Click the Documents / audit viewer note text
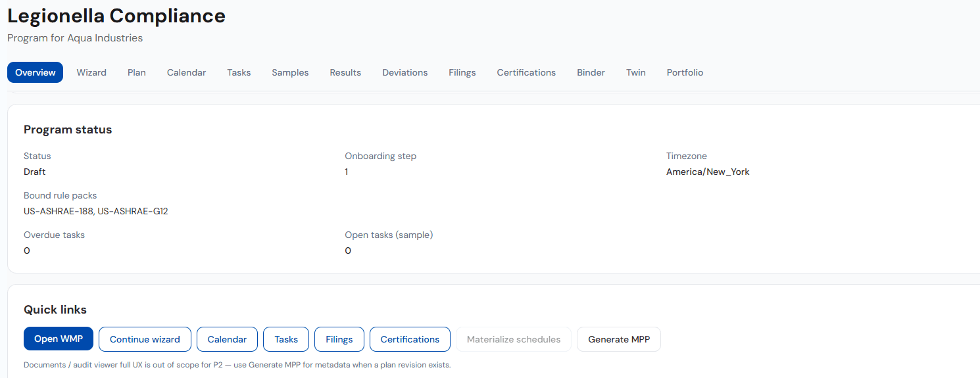Image resolution: width=980 pixels, height=378 pixels. 237,365
